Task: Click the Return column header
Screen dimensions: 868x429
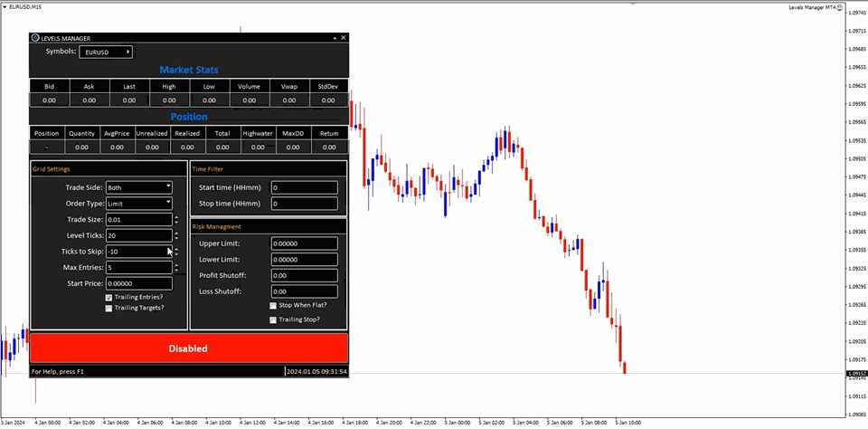Action: coord(329,134)
